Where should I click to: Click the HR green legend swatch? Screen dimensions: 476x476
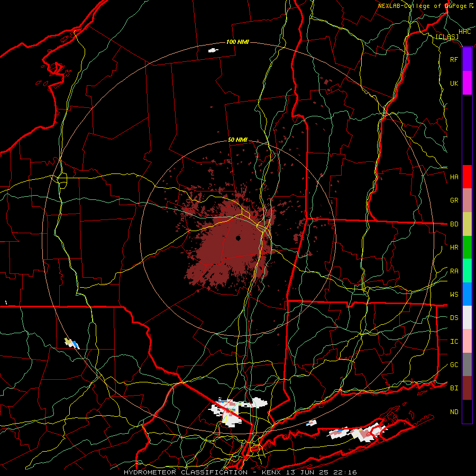pyautogui.click(x=467, y=247)
